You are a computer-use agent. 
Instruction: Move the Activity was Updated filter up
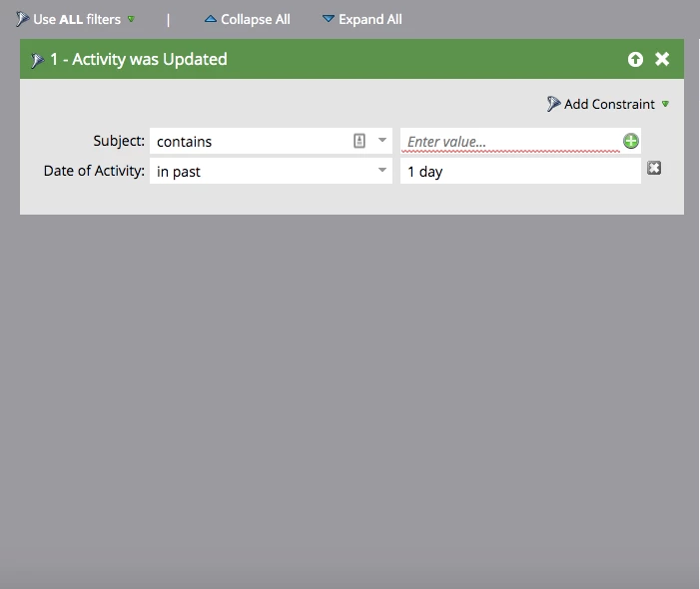click(x=635, y=59)
